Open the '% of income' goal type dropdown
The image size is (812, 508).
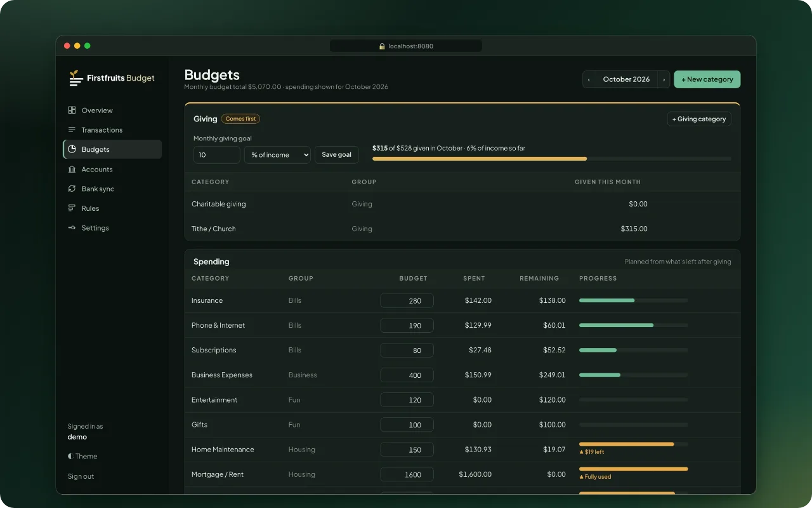(277, 155)
